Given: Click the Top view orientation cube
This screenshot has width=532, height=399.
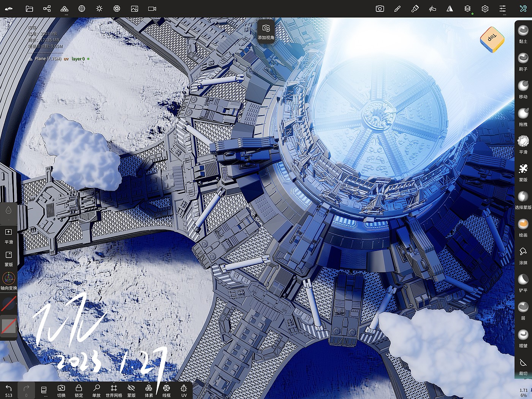Looking at the screenshot, I should [492, 39].
